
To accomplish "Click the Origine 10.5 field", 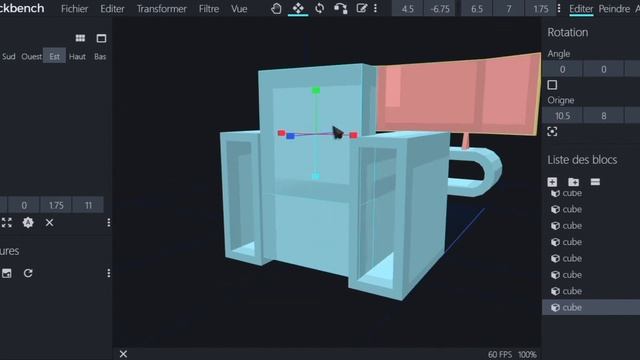I will pyautogui.click(x=562, y=116).
